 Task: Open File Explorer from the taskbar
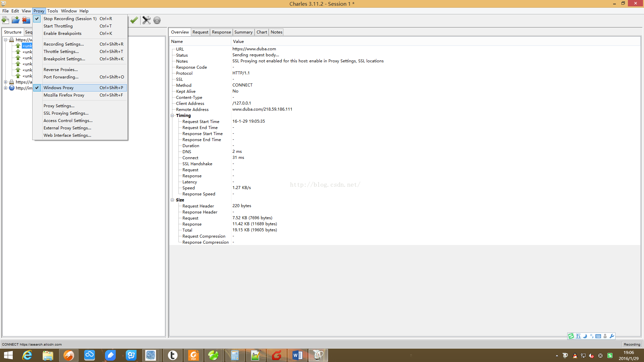tap(48, 355)
